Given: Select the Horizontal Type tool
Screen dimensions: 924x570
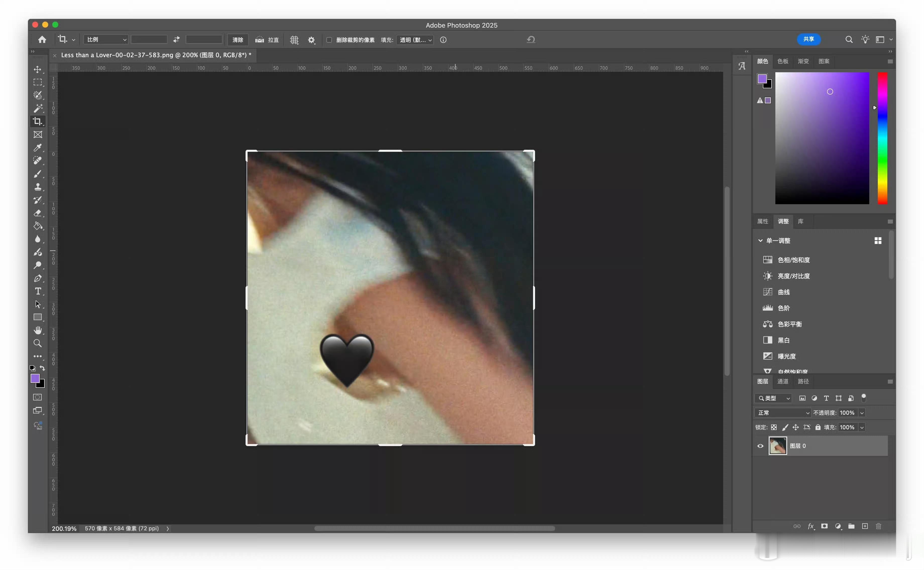Looking at the screenshot, I should [38, 291].
